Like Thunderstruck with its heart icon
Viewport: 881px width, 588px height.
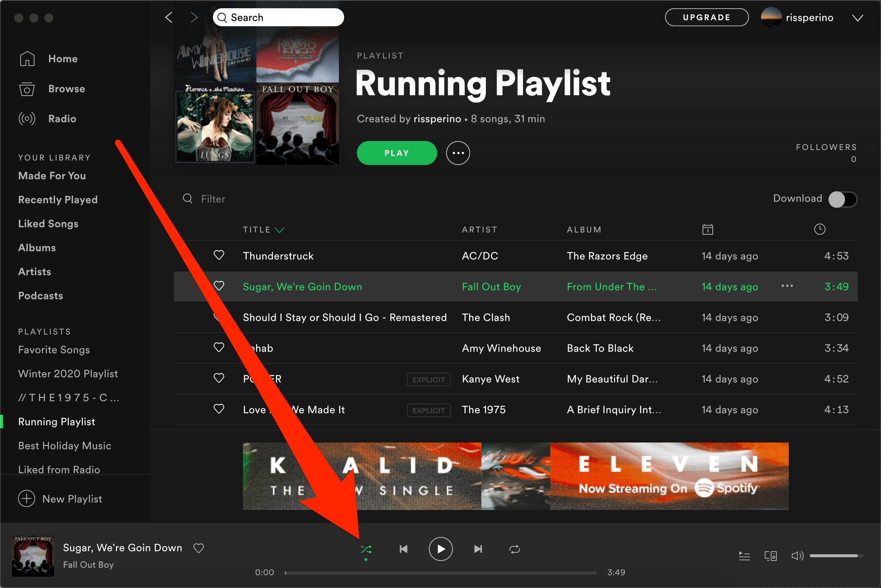tap(219, 255)
